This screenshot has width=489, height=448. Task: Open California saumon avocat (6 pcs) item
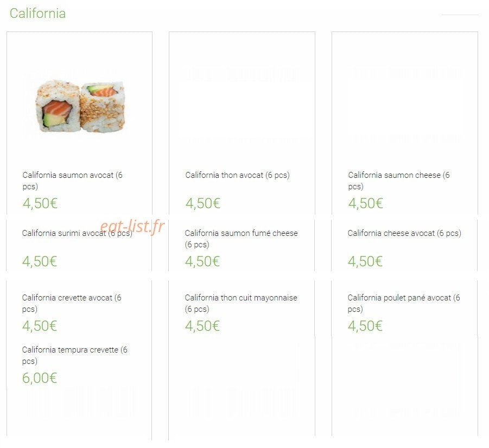tap(72, 181)
